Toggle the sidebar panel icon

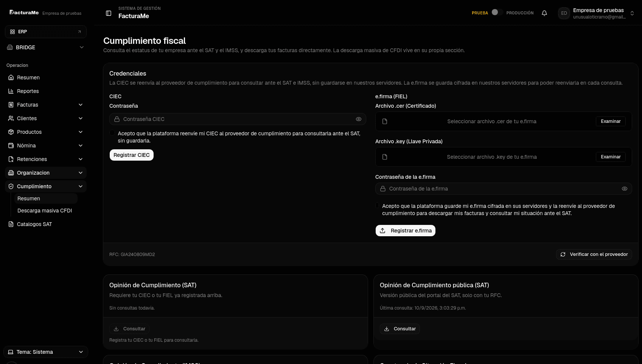pyautogui.click(x=109, y=13)
